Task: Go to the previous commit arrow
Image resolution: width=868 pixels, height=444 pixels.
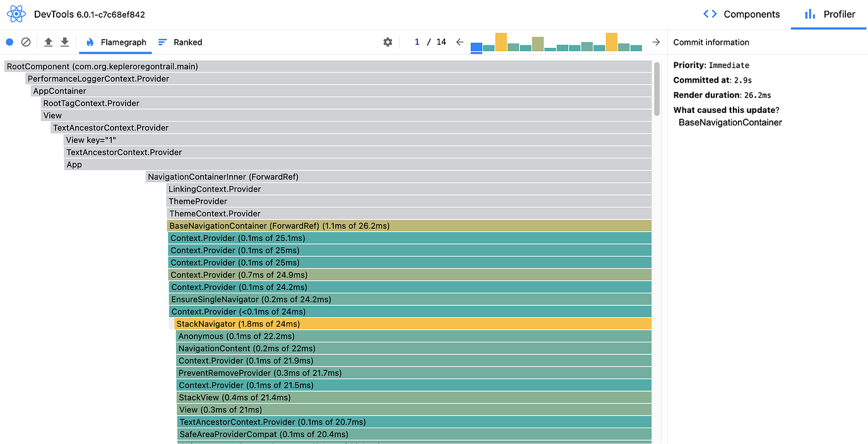Action: click(x=459, y=42)
